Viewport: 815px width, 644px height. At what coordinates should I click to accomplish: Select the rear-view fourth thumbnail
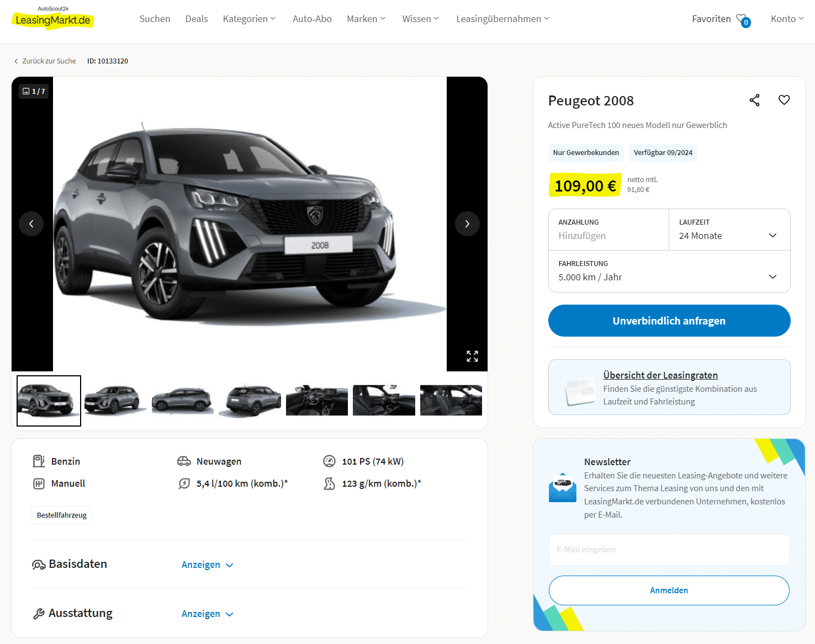tap(250, 400)
